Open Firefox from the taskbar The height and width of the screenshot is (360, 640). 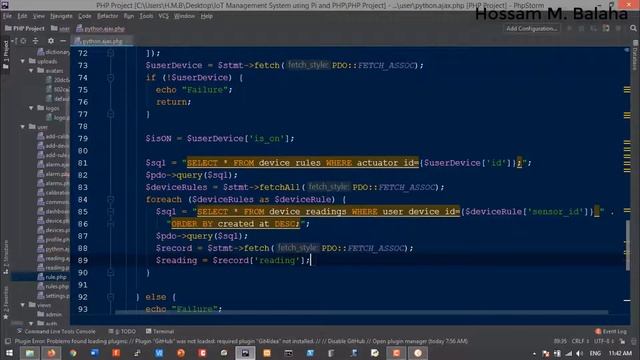(51, 353)
